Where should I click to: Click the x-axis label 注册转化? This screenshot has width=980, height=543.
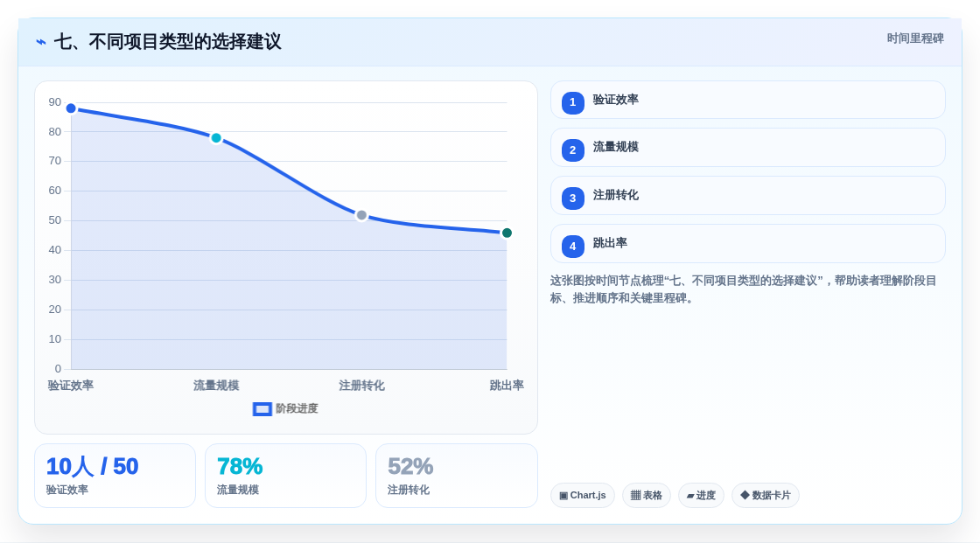tap(361, 386)
